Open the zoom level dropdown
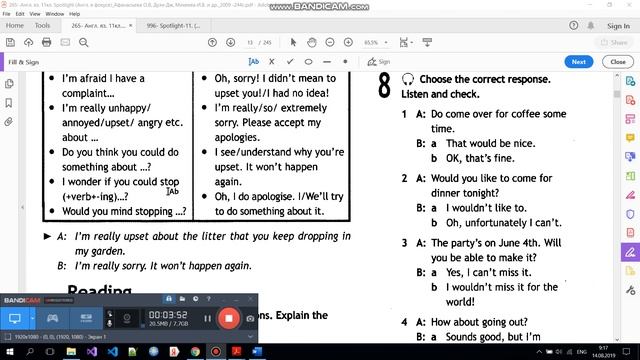 [386, 42]
